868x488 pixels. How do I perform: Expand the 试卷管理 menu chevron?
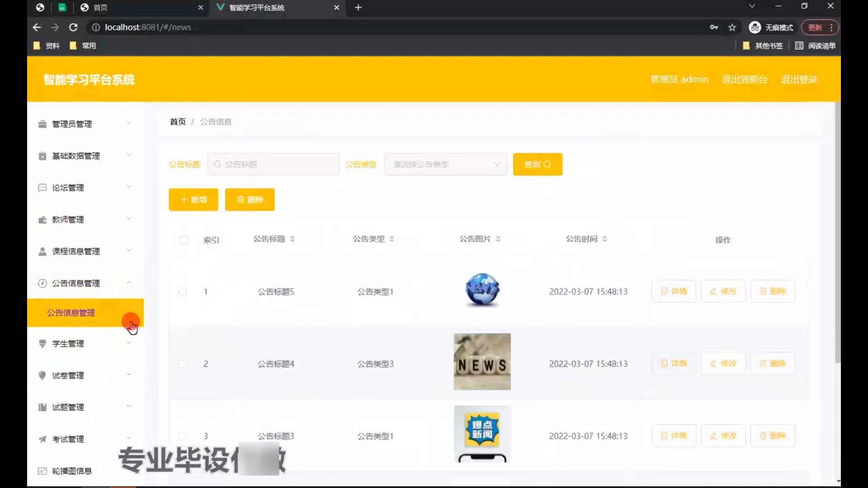[129, 375]
